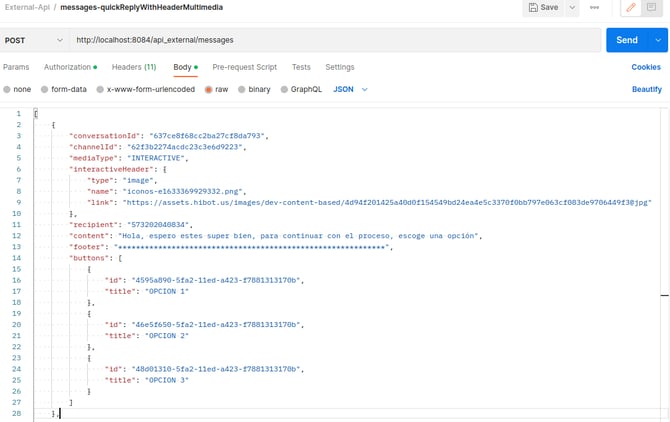Expand the Save options dropdown arrow
The height and width of the screenshot is (422, 670).
coord(573,8)
